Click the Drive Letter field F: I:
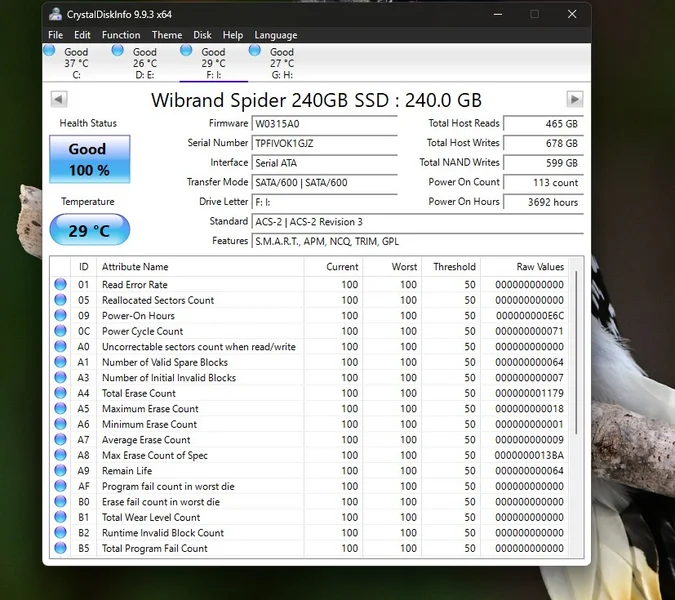 click(324, 202)
